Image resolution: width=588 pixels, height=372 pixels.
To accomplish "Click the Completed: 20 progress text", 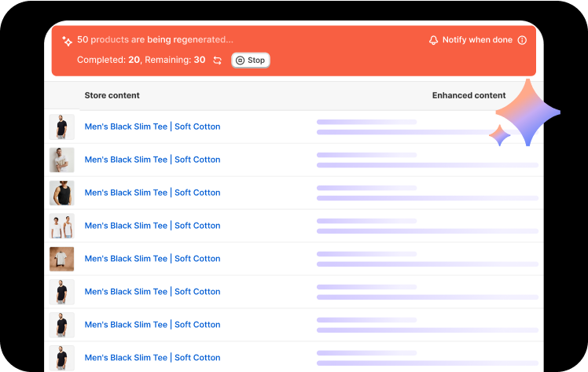I will tap(108, 61).
